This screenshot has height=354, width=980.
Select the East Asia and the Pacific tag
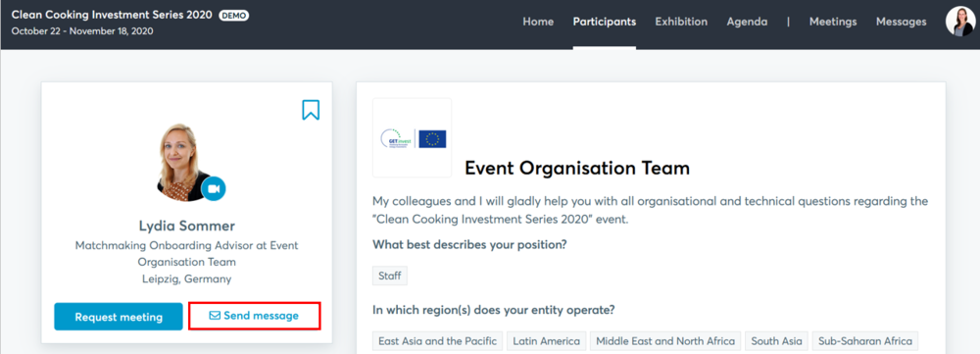[437, 341]
